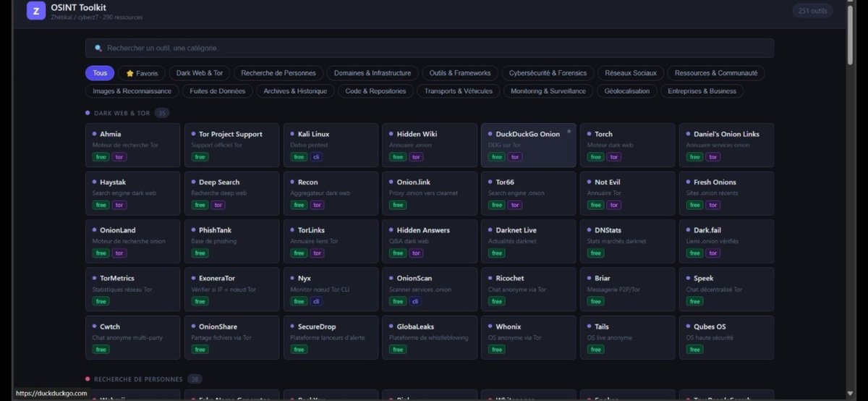Open the GlobaLeaks card

(430, 337)
